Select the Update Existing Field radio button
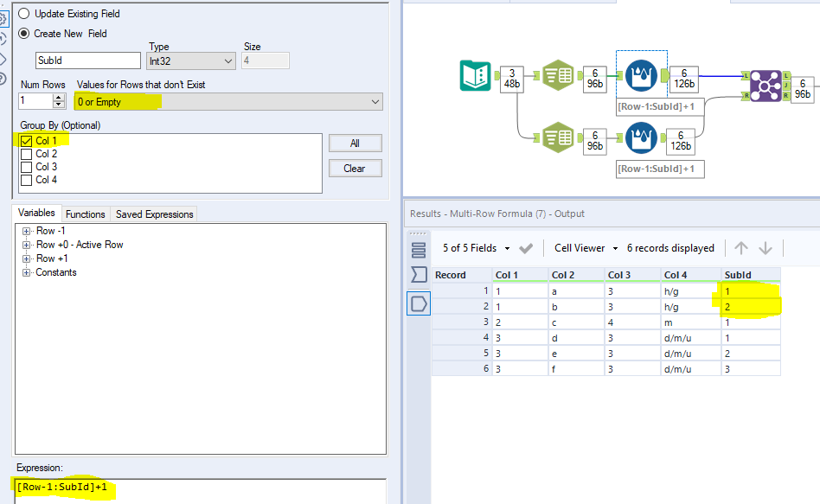820x504 pixels. (x=23, y=14)
